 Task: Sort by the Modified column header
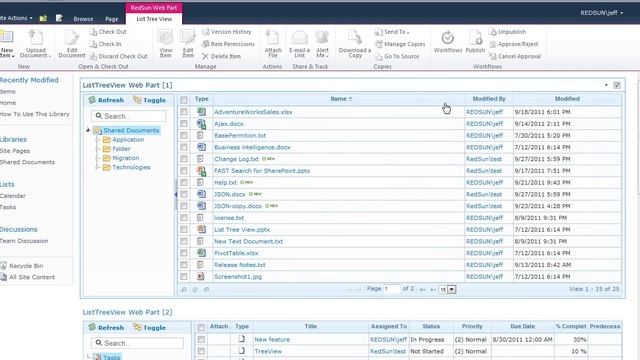(x=567, y=99)
